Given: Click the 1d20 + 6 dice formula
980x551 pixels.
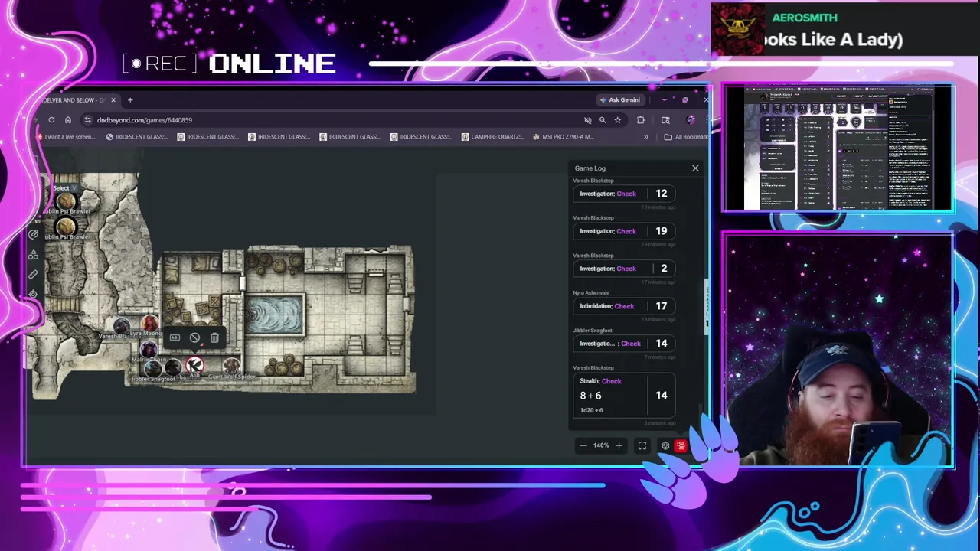Looking at the screenshot, I should point(591,410).
